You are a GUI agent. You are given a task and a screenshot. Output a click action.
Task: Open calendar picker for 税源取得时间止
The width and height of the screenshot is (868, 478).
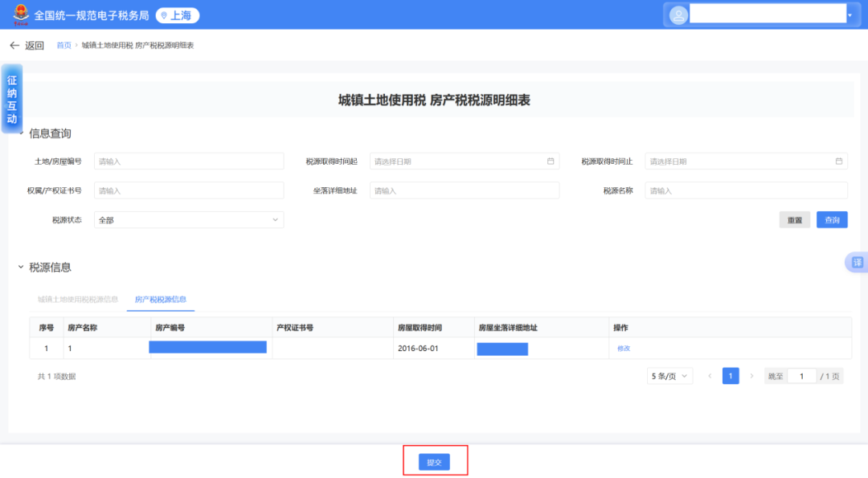[840, 161]
